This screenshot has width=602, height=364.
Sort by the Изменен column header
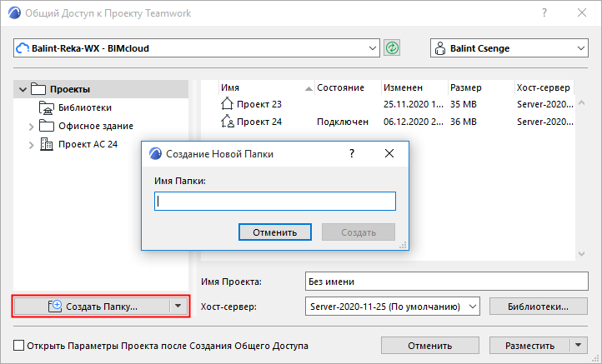(x=414, y=87)
